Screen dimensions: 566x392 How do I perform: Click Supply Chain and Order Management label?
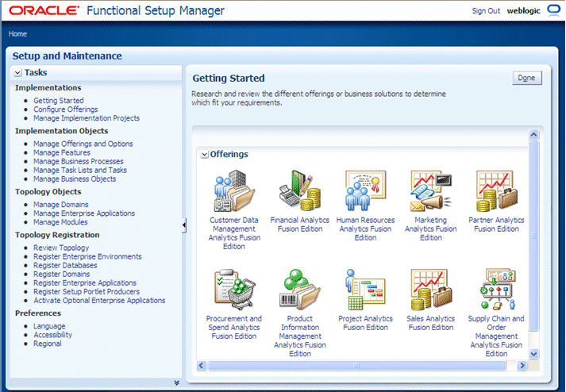tap(496, 336)
